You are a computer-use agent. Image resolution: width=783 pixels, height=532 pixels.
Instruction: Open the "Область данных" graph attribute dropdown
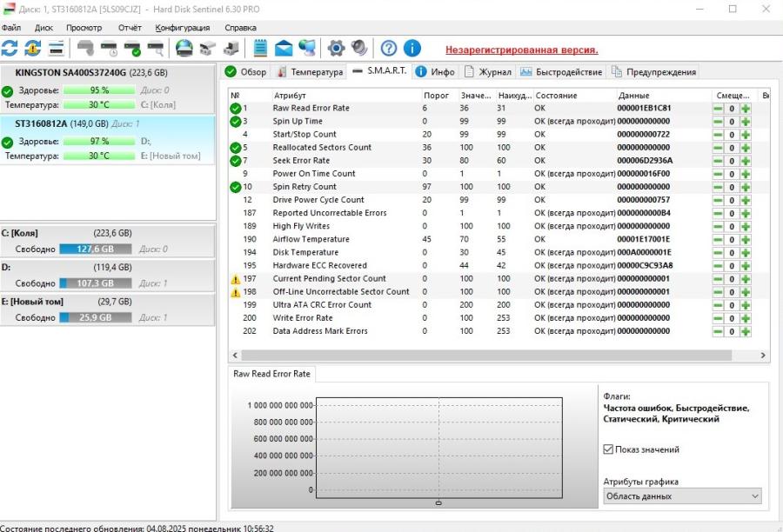682,495
